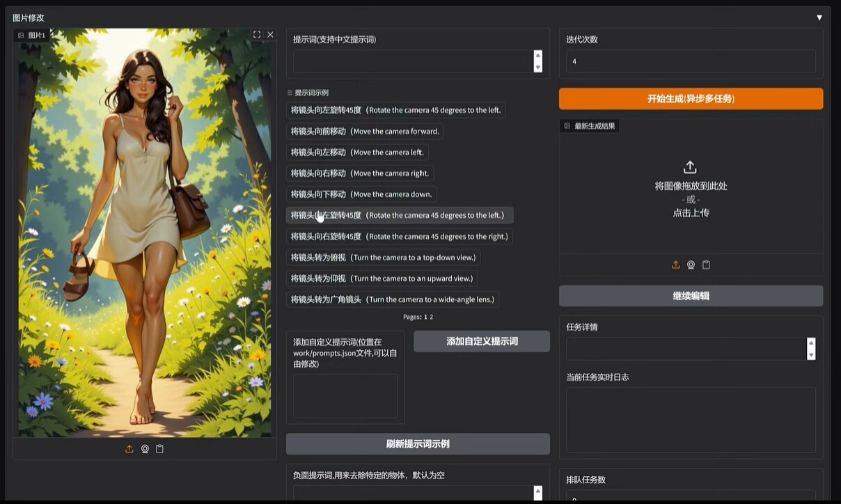Image resolution: width=841 pixels, height=504 pixels.
Task: Select 将镜头转为俯视 example prompt
Action: (383, 258)
